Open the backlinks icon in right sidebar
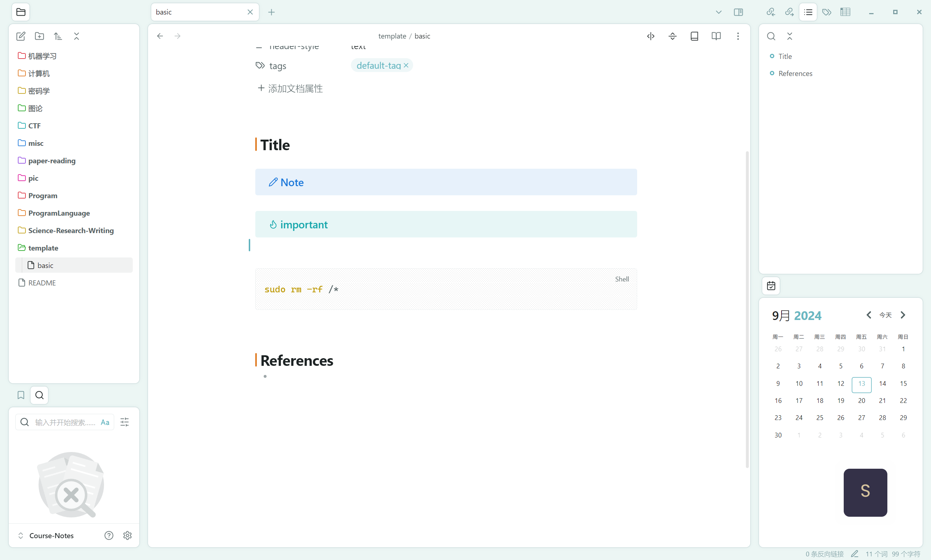Viewport: 931px width, 560px height. pos(771,12)
